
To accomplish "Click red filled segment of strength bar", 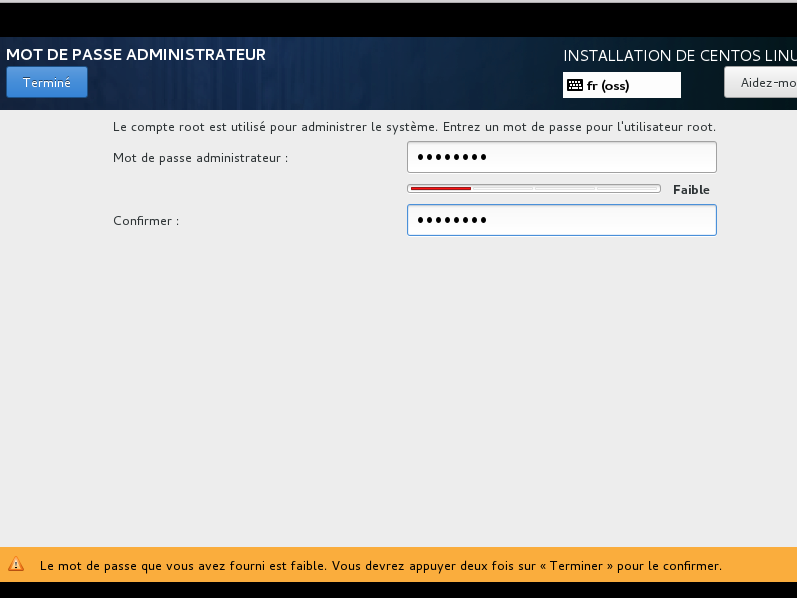I will click(441, 188).
